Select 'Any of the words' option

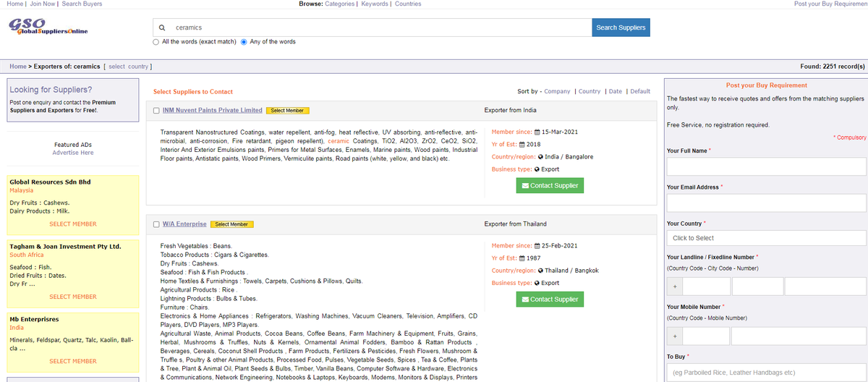[244, 42]
